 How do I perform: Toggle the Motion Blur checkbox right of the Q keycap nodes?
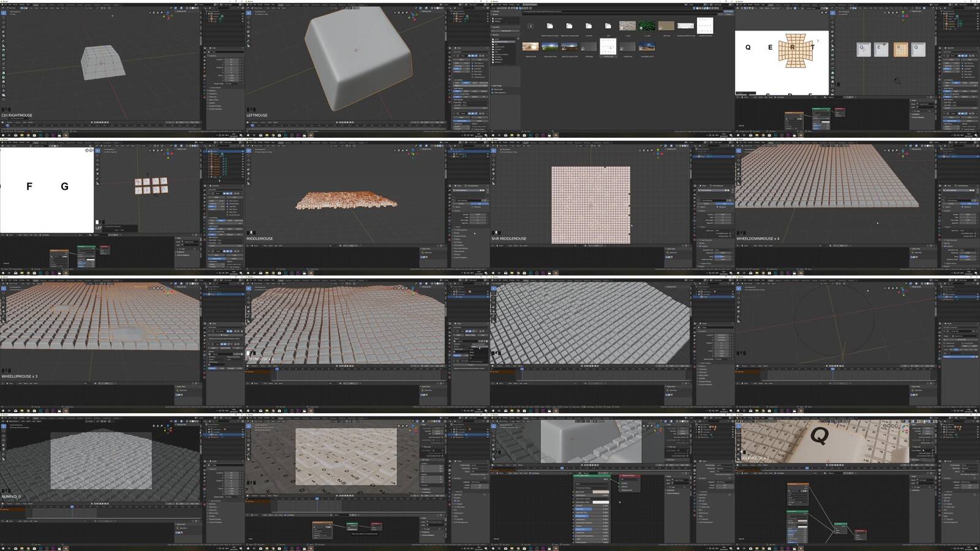click(x=944, y=507)
